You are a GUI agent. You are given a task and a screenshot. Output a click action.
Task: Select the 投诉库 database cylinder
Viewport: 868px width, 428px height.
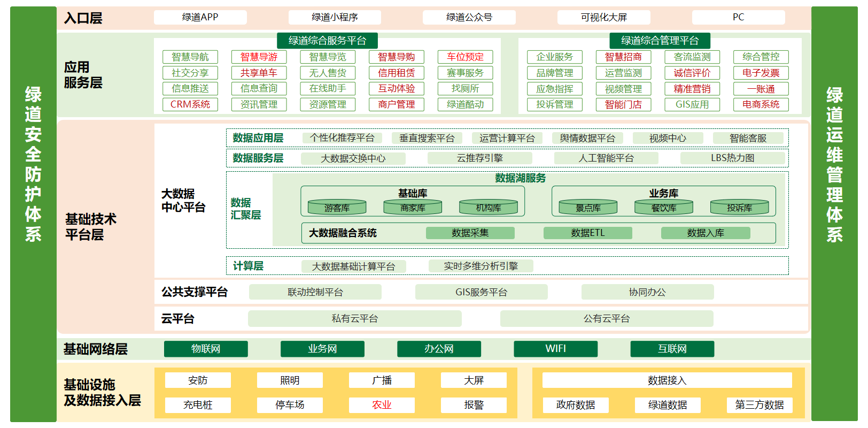coord(739,207)
